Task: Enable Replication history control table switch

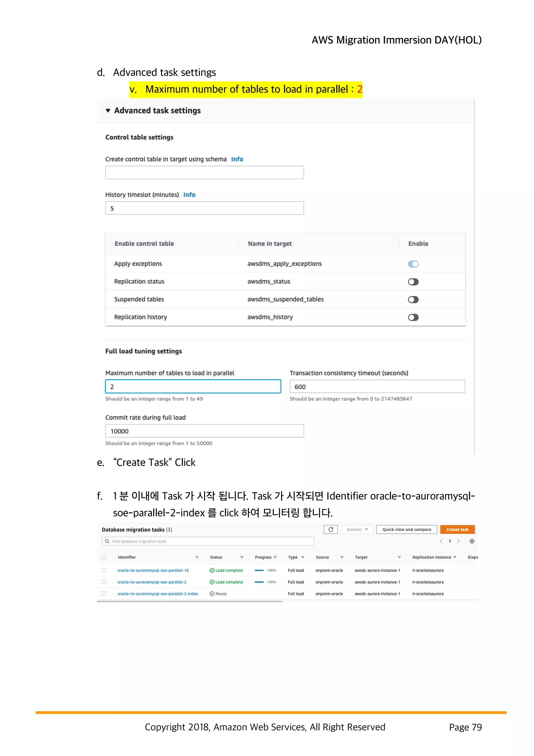Action: pos(413,317)
